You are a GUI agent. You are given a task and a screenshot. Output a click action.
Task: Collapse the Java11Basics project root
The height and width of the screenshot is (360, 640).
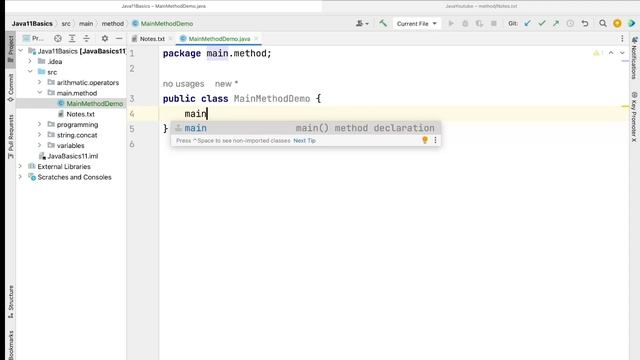click(21, 51)
